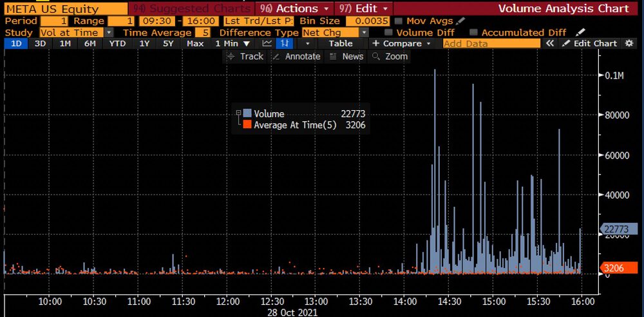The image size is (644, 317).
Task: Toggle the Volume Diff checkbox
Action: tap(388, 32)
